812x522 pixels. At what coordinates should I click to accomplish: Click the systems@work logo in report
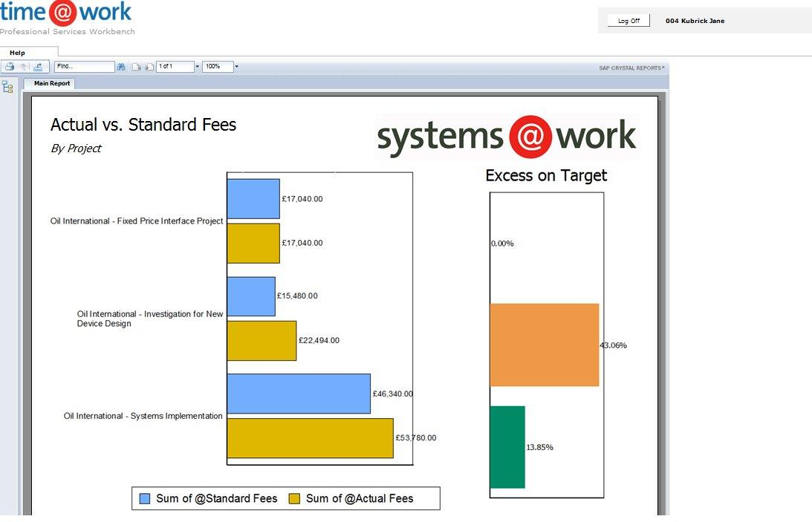[507, 136]
